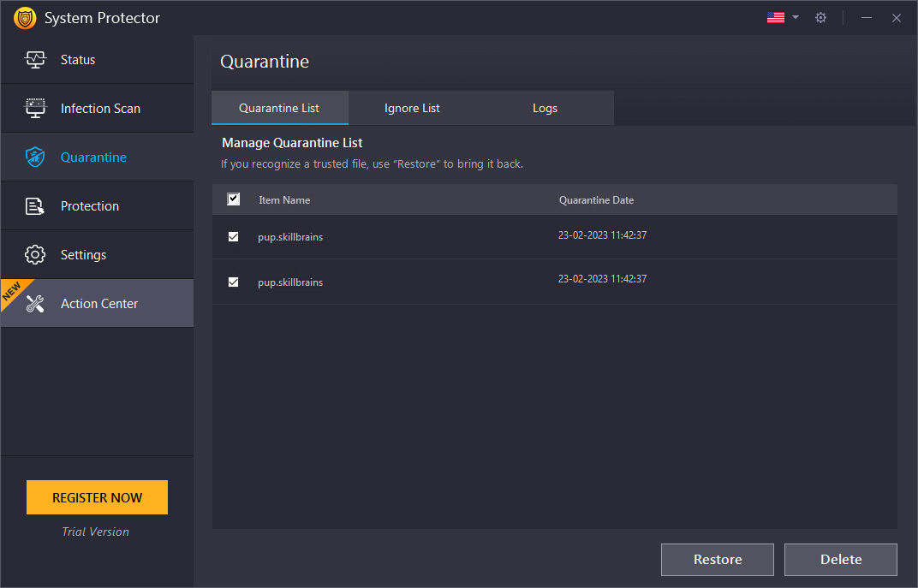Toggle the second pup.skillbrains checkbox

(x=233, y=282)
